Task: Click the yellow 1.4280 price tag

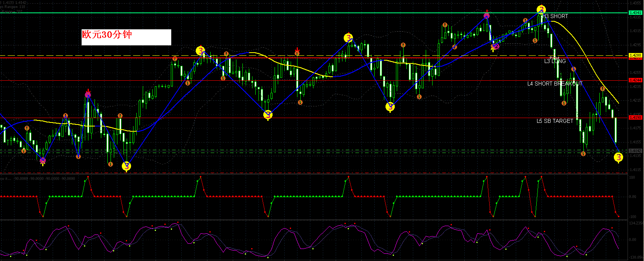Action: click(636, 55)
